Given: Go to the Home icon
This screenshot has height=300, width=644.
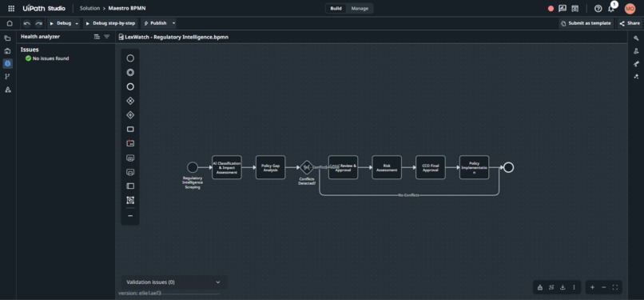Looking at the screenshot, I should pos(10,23).
